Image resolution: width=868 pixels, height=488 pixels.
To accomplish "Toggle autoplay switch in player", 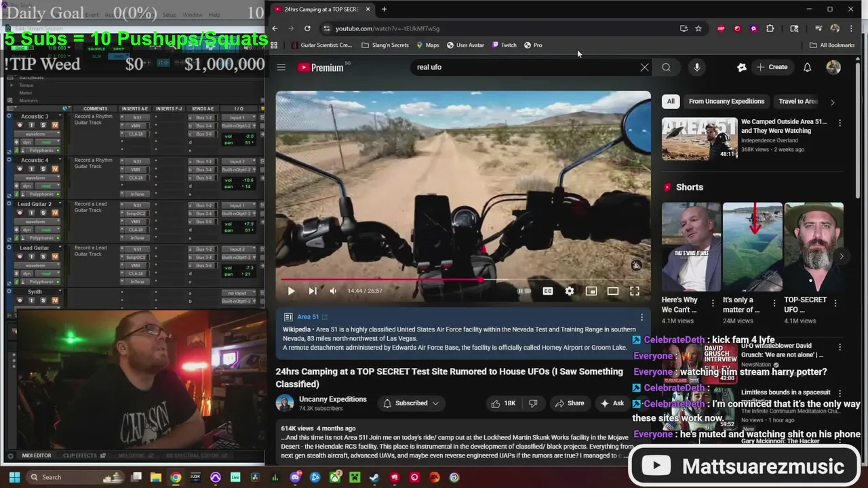I will click(x=524, y=291).
